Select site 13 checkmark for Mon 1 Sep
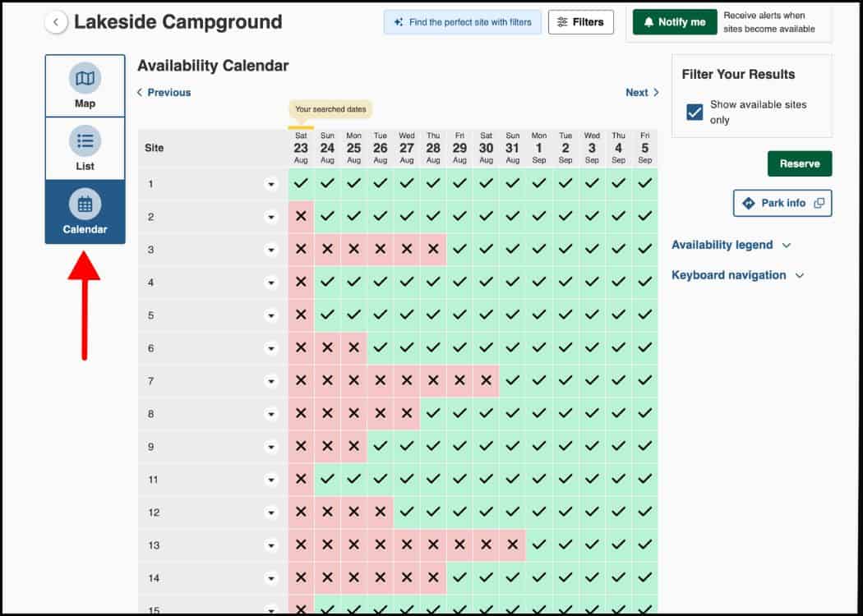This screenshot has height=616, width=863. click(x=539, y=545)
